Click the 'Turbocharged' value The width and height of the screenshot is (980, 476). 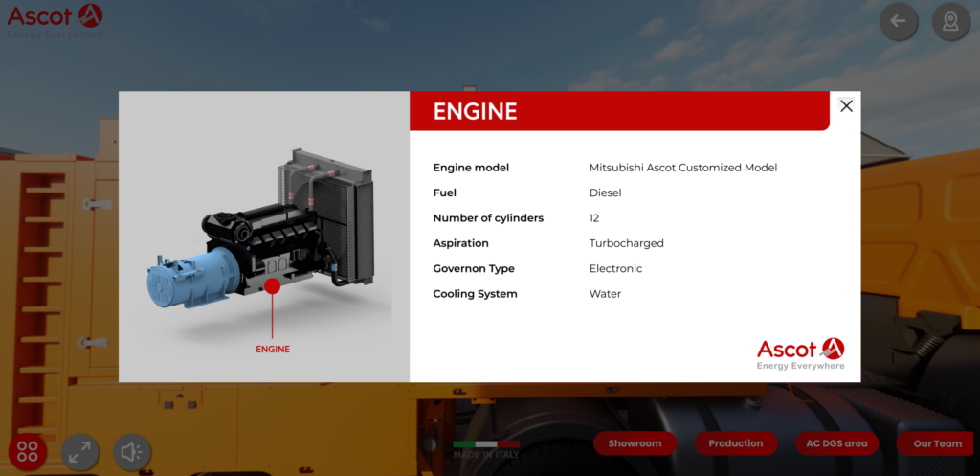pos(626,243)
